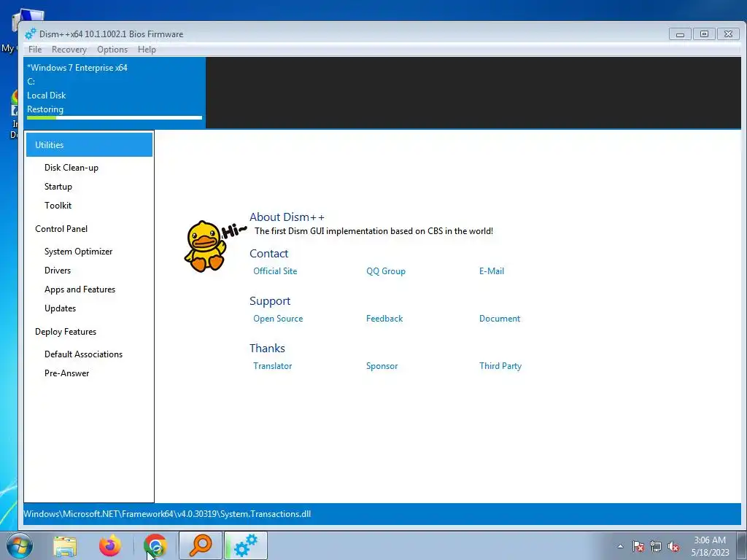Switch to Dism++ taskbar button
747x560 pixels.
click(246, 545)
